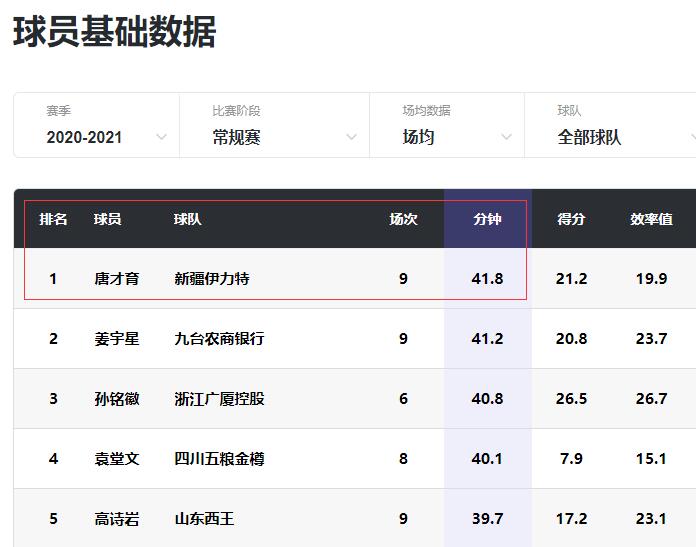Select games count 6 for 孙铭徽
Image resolution: width=696 pixels, height=547 pixels.
point(403,399)
